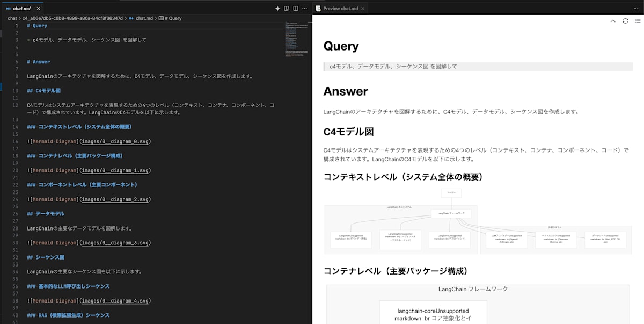644x324 pixels.
Task: Click the quoted query block in preview
Action: coord(478,67)
